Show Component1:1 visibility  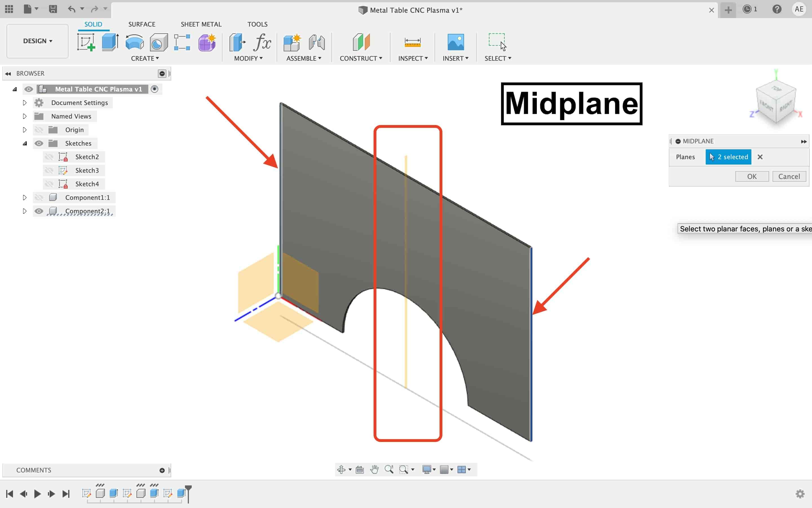(39, 198)
